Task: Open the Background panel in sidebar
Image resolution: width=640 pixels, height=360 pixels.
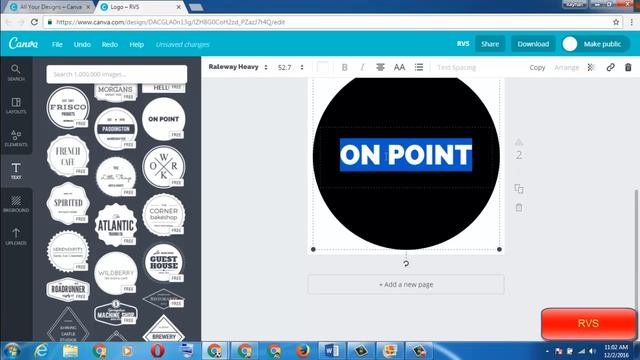Action: click(x=16, y=204)
